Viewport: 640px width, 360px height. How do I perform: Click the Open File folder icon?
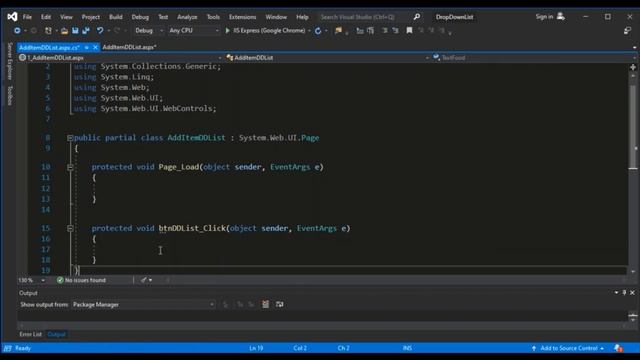click(x=64, y=31)
